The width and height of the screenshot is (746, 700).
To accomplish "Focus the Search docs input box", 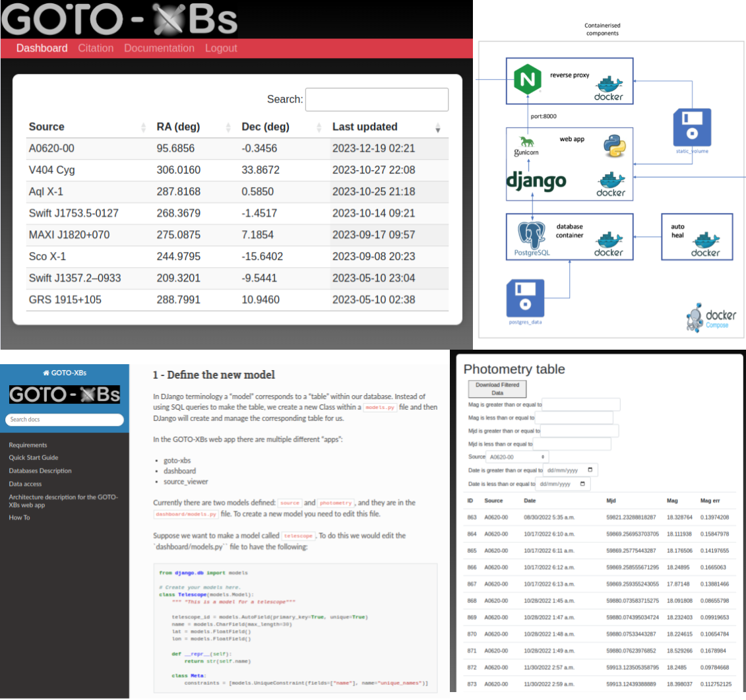I will (x=64, y=420).
